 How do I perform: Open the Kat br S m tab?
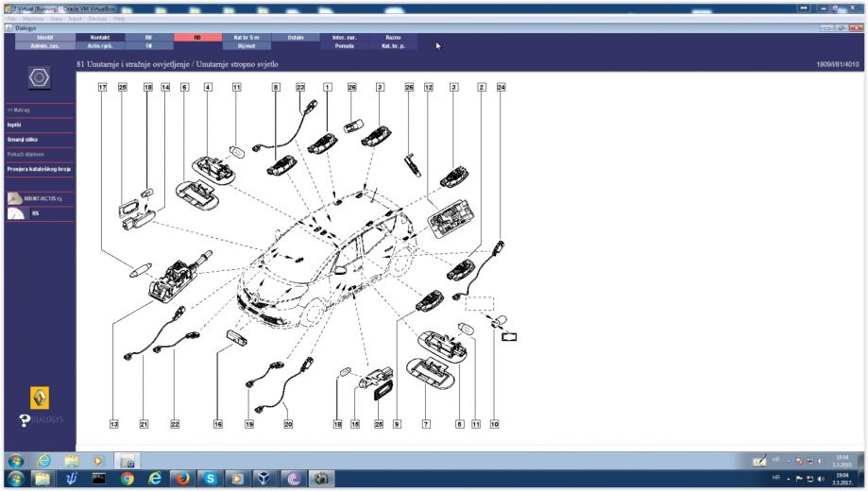coord(247,37)
